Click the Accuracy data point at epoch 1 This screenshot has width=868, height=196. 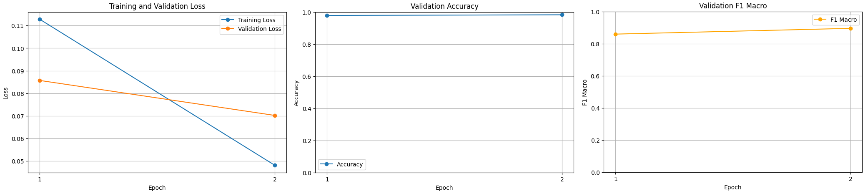click(327, 15)
